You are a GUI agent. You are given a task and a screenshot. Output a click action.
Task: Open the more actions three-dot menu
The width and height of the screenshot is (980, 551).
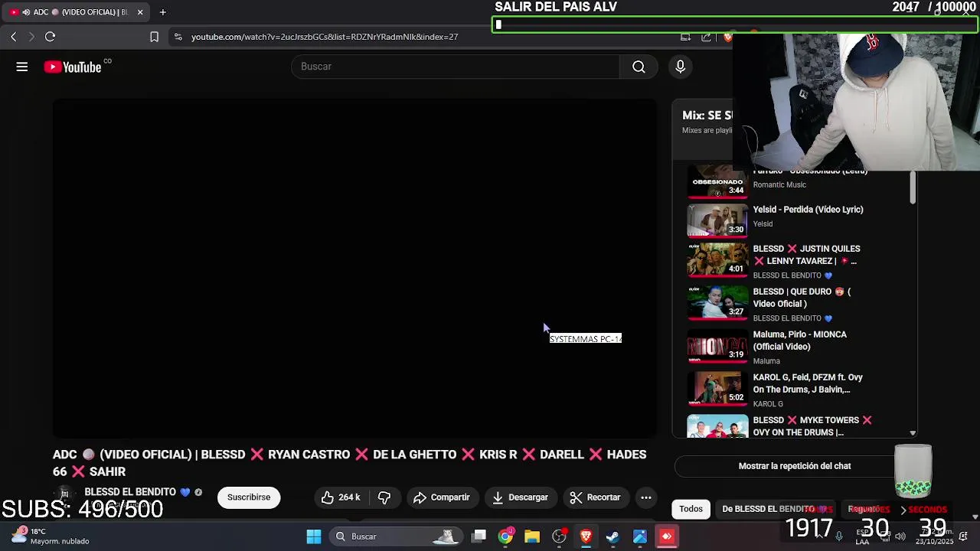pos(646,497)
